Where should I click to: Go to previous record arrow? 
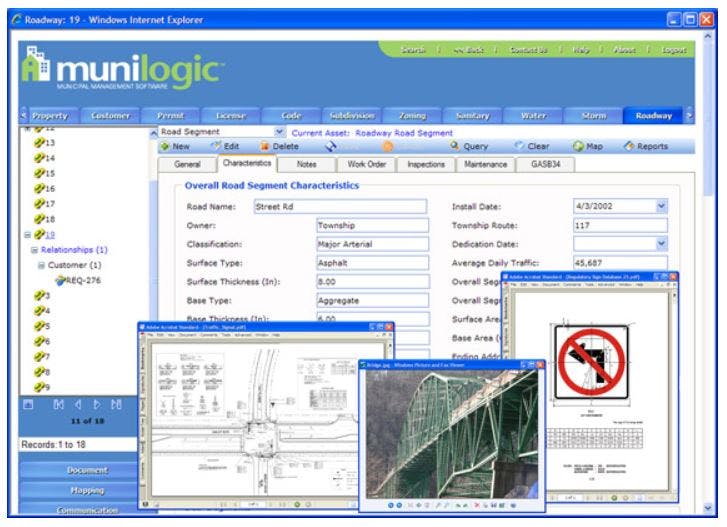tap(78, 405)
